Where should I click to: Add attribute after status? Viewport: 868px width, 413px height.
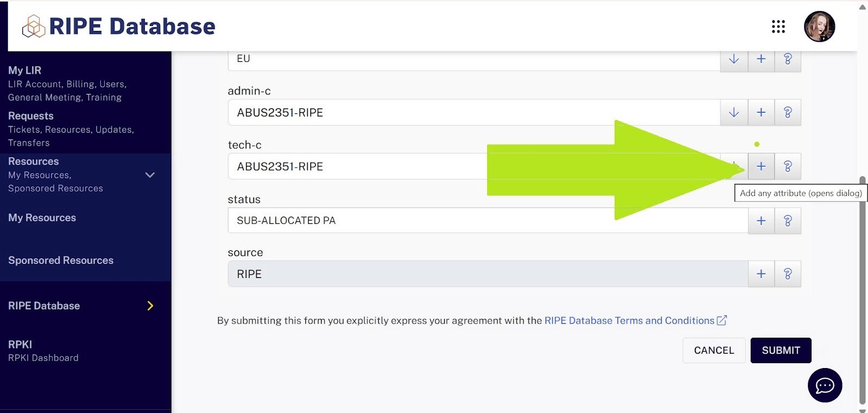tap(761, 221)
